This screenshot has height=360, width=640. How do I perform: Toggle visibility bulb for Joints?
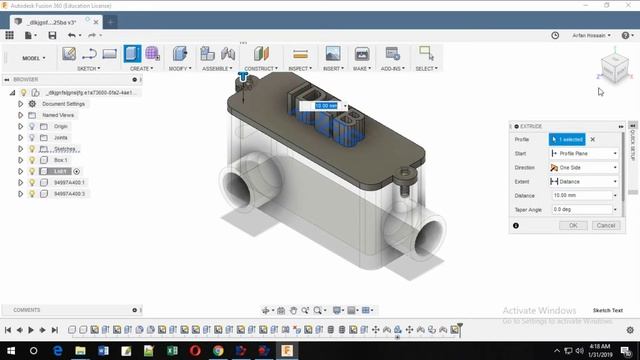tap(32, 138)
